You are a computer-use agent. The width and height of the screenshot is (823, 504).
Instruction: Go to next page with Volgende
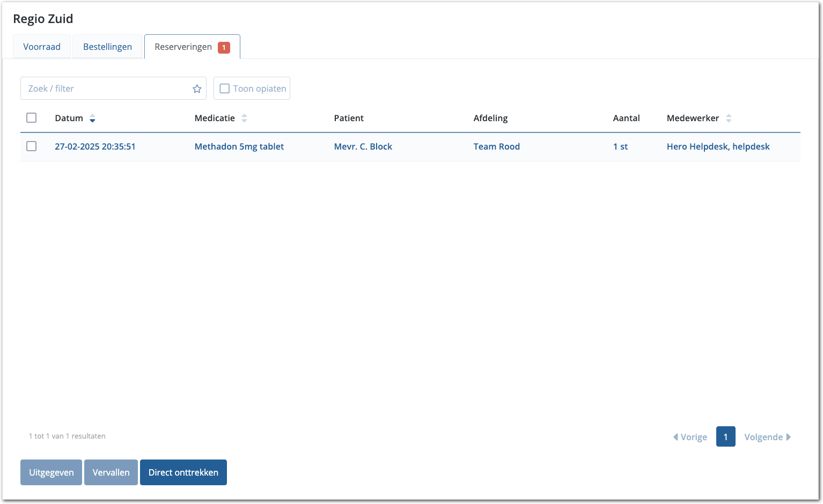[x=767, y=437]
